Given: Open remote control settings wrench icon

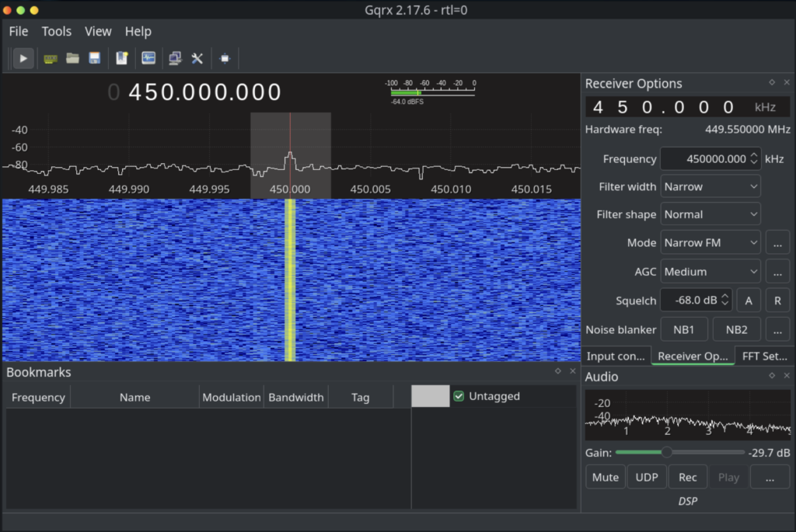Looking at the screenshot, I should [x=197, y=58].
